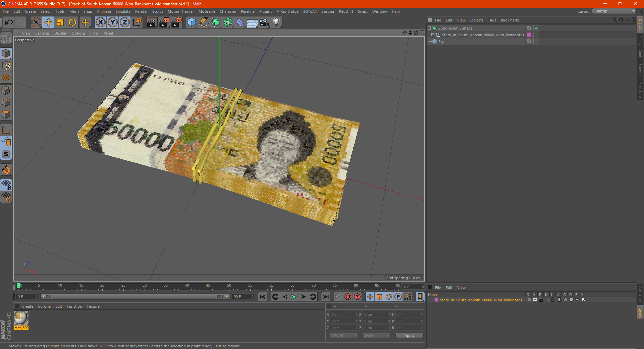Play the animation forward
The image size is (644, 349).
click(294, 297)
